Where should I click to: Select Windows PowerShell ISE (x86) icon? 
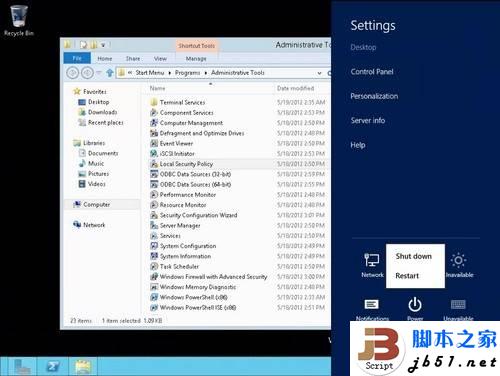pos(154,308)
